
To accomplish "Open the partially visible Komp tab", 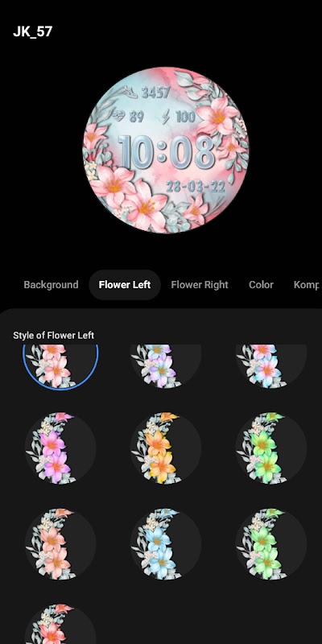I will pyautogui.click(x=307, y=285).
